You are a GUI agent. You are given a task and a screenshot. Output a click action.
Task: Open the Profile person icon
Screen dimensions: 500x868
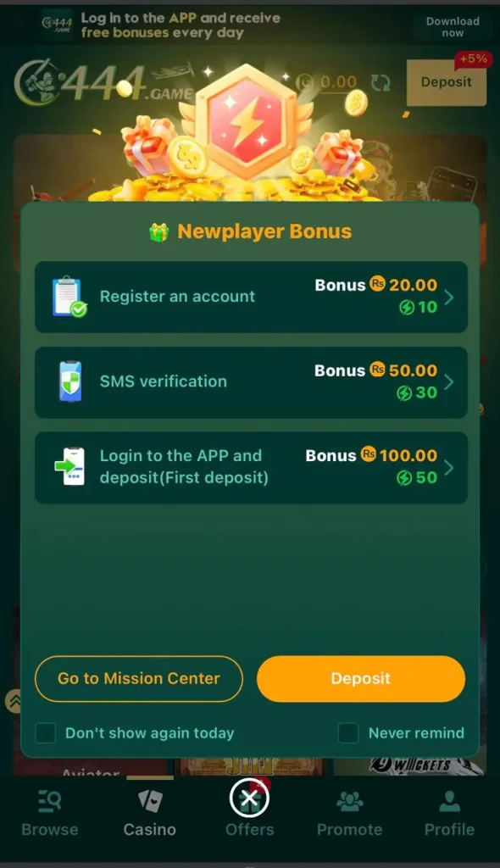point(449,802)
